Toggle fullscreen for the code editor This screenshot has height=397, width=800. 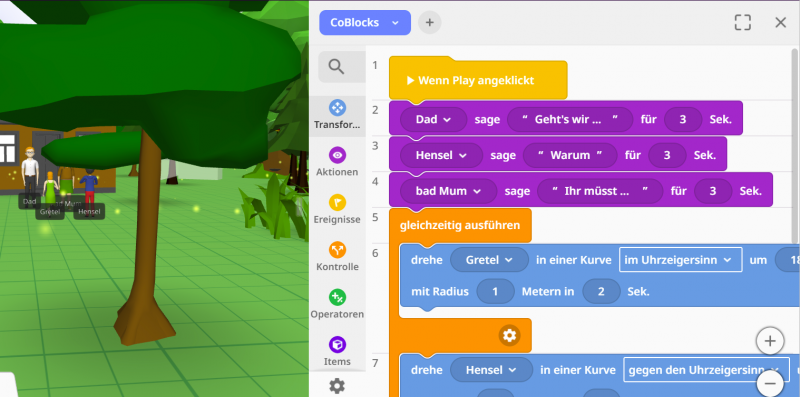[x=743, y=22]
